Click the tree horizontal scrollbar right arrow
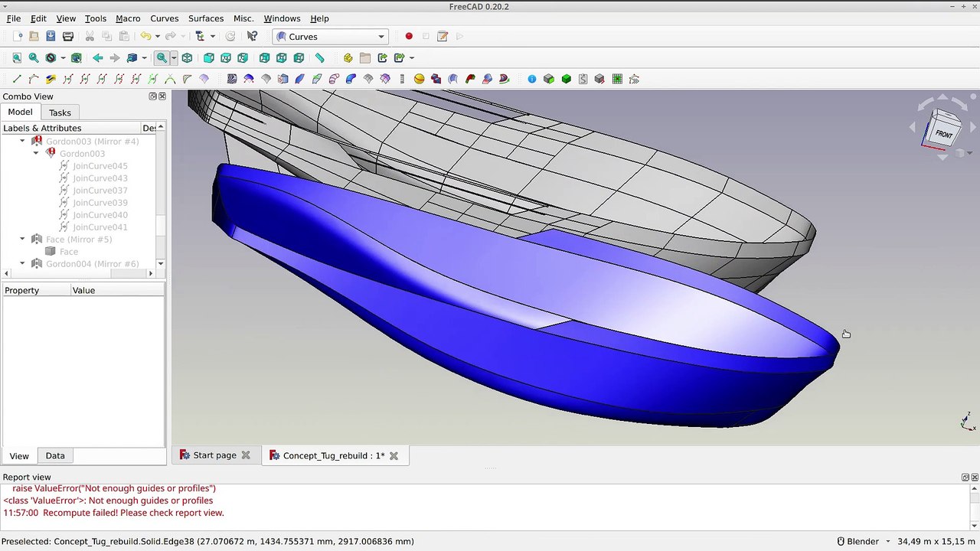Image resolution: width=980 pixels, height=551 pixels. pyautogui.click(x=150, y=273)
